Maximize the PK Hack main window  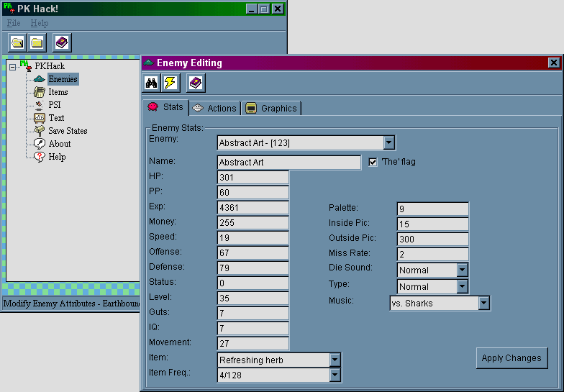click(264, 9)
